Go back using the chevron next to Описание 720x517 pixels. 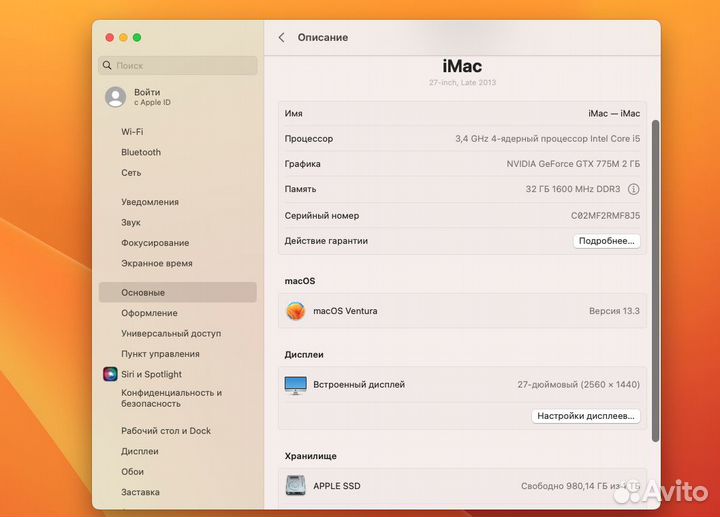(x=282, y=38)
